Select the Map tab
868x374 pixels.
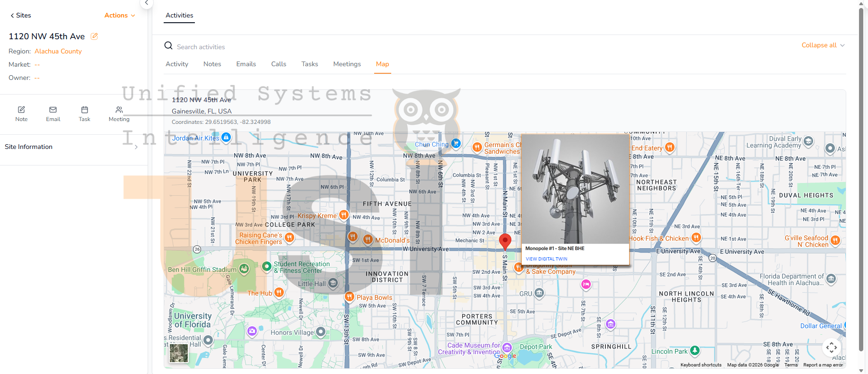(x=382, y=64)
